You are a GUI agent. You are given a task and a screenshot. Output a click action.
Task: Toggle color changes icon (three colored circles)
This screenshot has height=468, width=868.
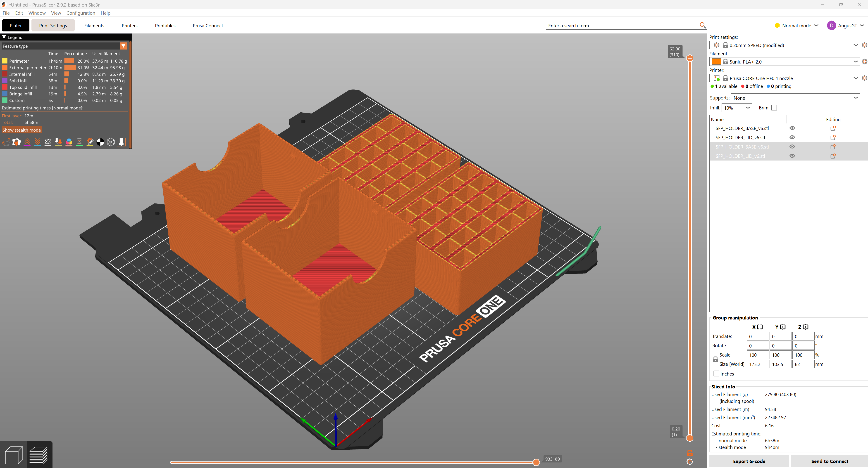pyautogui.click(x=69, y=142)
